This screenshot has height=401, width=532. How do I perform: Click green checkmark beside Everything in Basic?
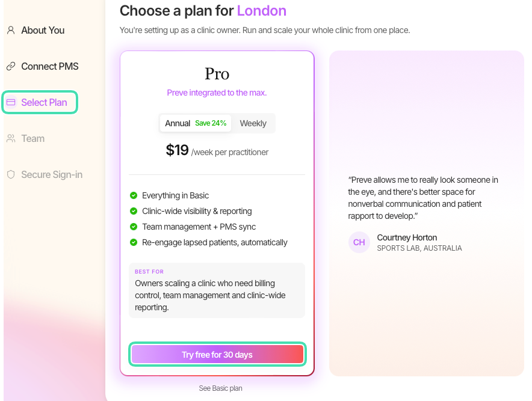[134, 195]
